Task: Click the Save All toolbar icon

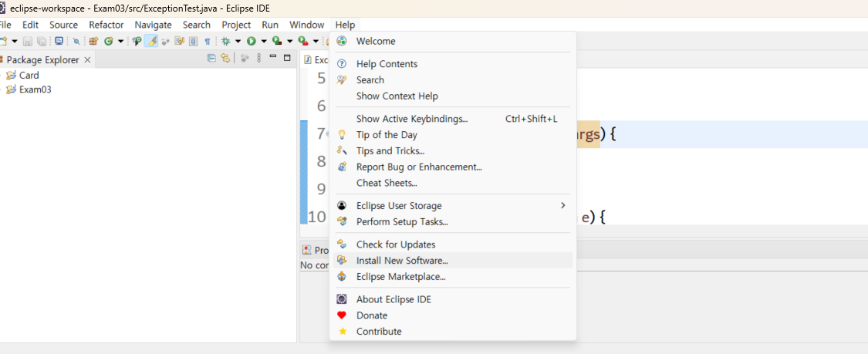Action: [x=42, y=41]
